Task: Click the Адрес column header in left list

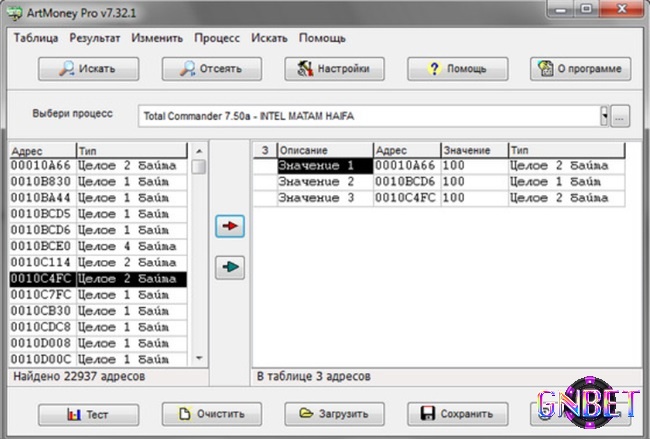Action: click(x=42, y=151)
